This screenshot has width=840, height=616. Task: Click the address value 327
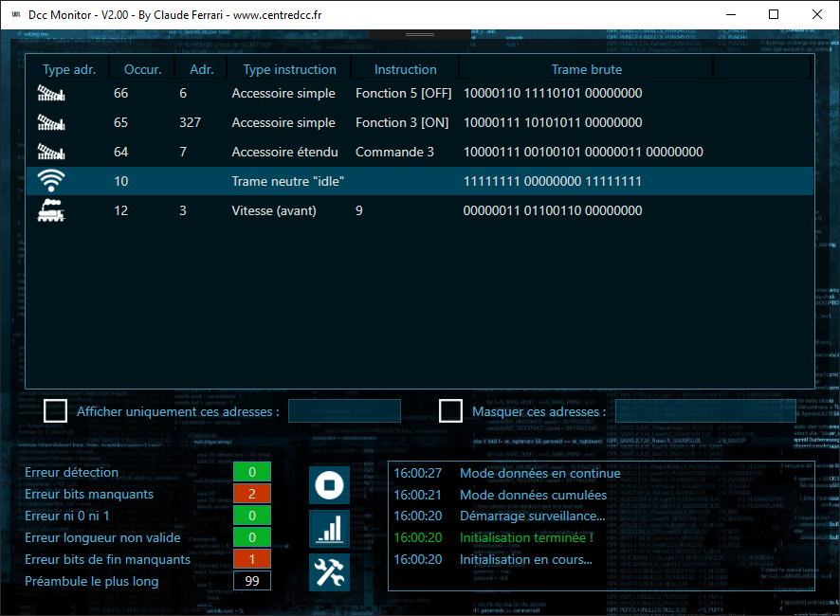pyautogui.click(x=190, y=122)
